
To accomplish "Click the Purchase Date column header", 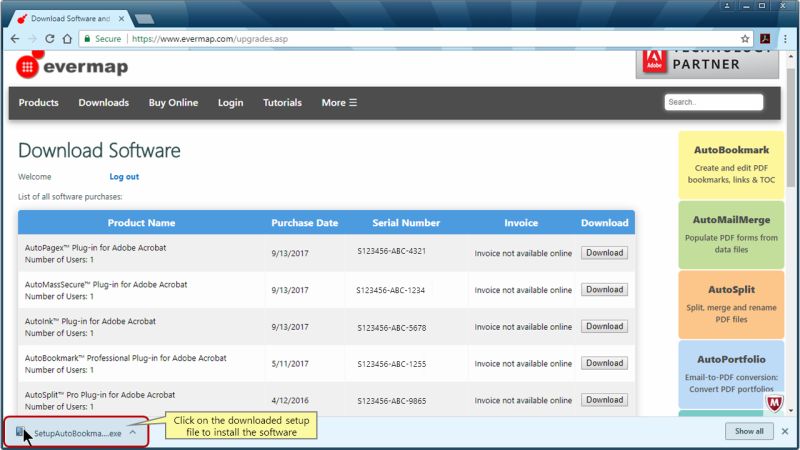I will [305, 223].
